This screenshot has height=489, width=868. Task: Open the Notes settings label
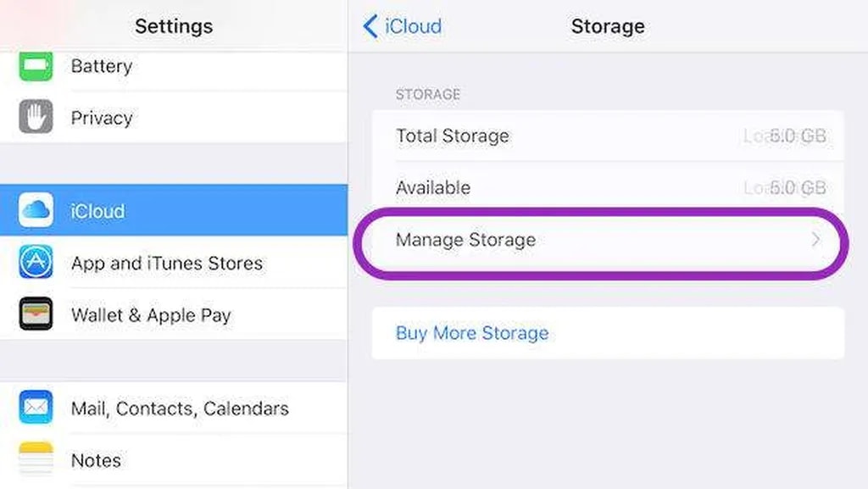(x=96, y=460)
